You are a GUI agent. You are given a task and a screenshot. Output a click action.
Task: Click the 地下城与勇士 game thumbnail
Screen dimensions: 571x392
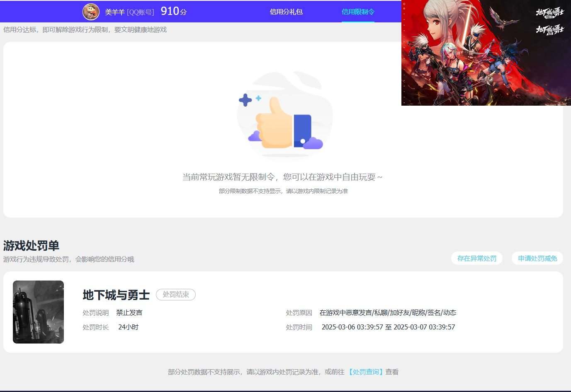click(38, 312)
